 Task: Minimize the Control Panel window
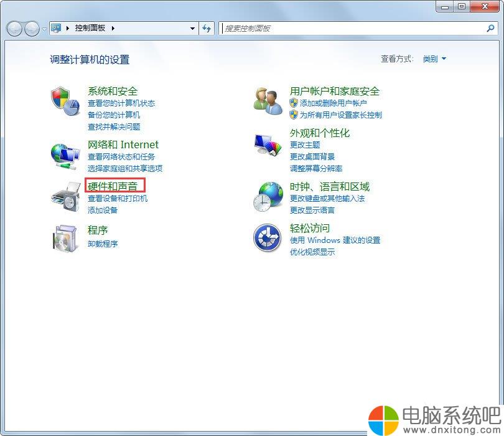[445, 6]
